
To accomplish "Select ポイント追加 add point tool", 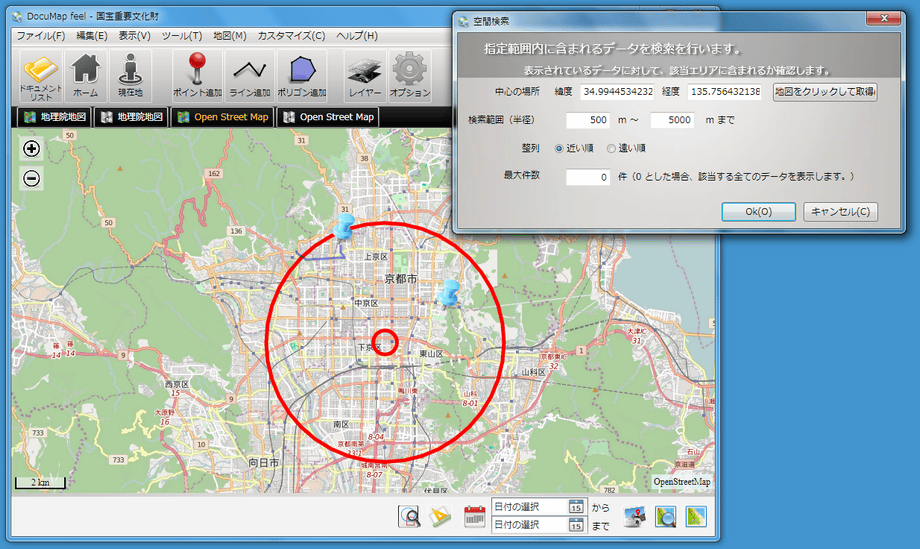I will (x=197, y=76).
